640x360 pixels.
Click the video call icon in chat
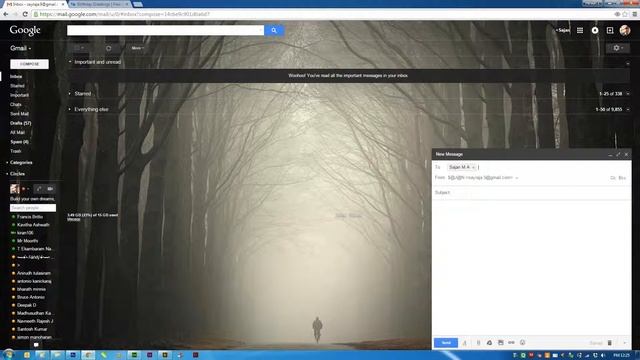(50, 189)
